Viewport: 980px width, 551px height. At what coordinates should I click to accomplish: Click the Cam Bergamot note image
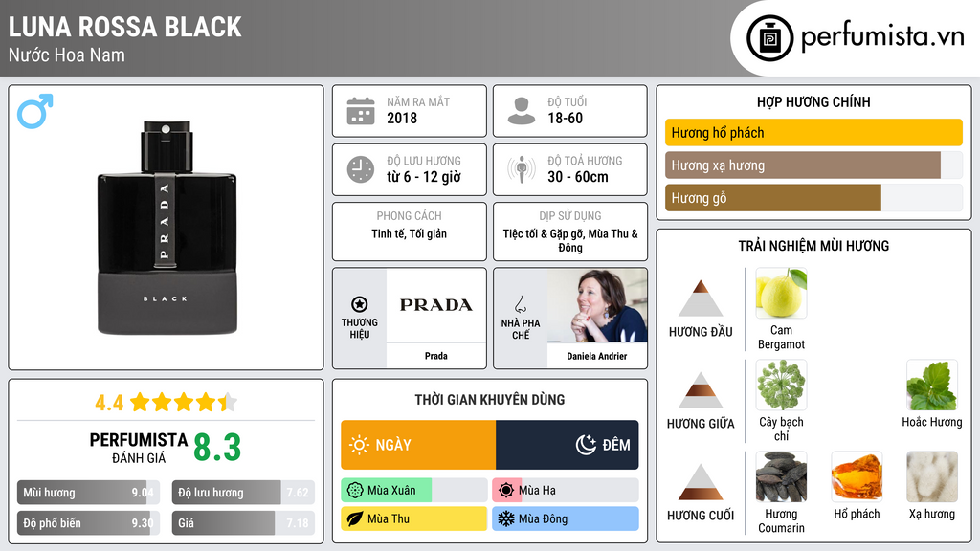[x=781, y=294]
